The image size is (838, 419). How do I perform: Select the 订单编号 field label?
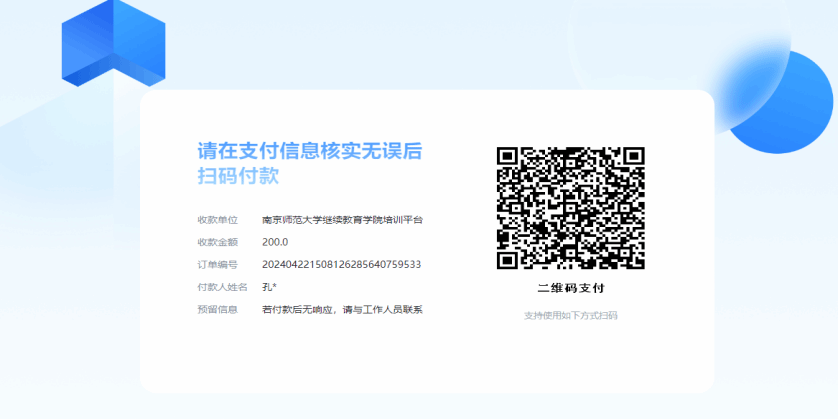[217, 265]
